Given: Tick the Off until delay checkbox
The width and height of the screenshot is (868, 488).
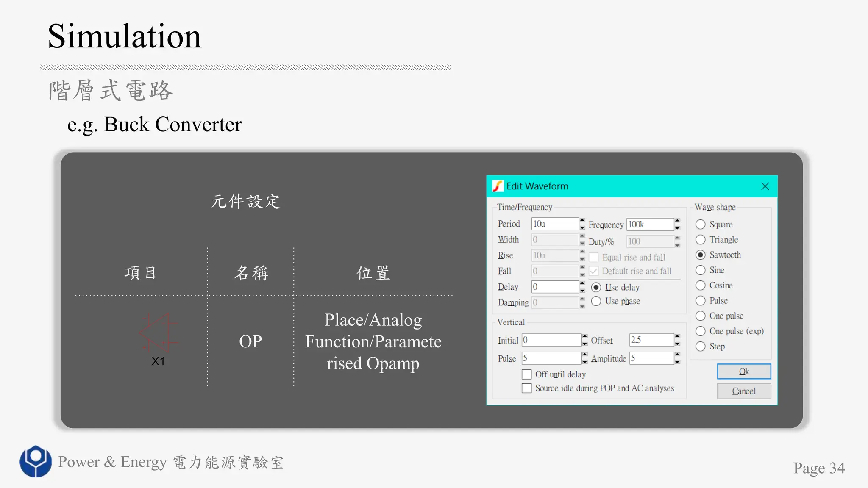Looking at the screenshot, I should pyautogui.click(x=527, y=374).
